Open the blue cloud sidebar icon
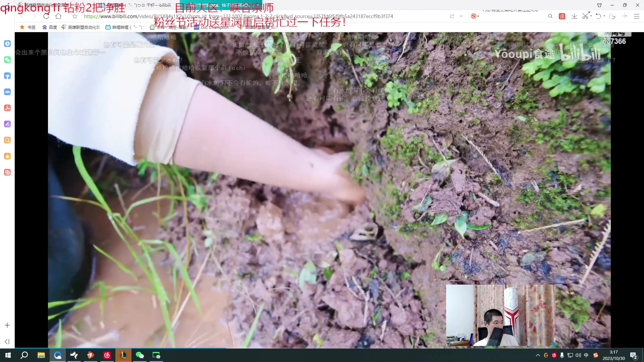 tap(7, 92)
